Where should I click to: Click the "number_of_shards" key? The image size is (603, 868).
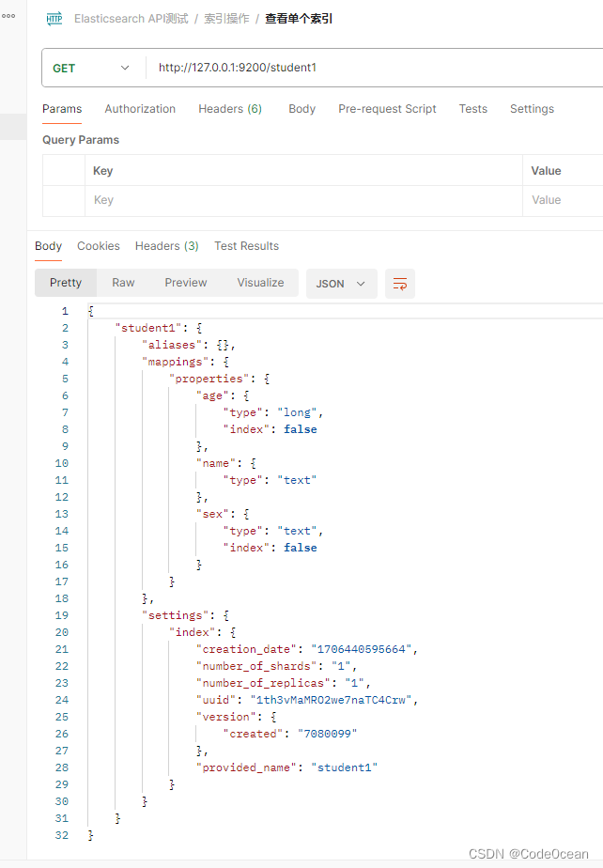(x=256, y=667)
